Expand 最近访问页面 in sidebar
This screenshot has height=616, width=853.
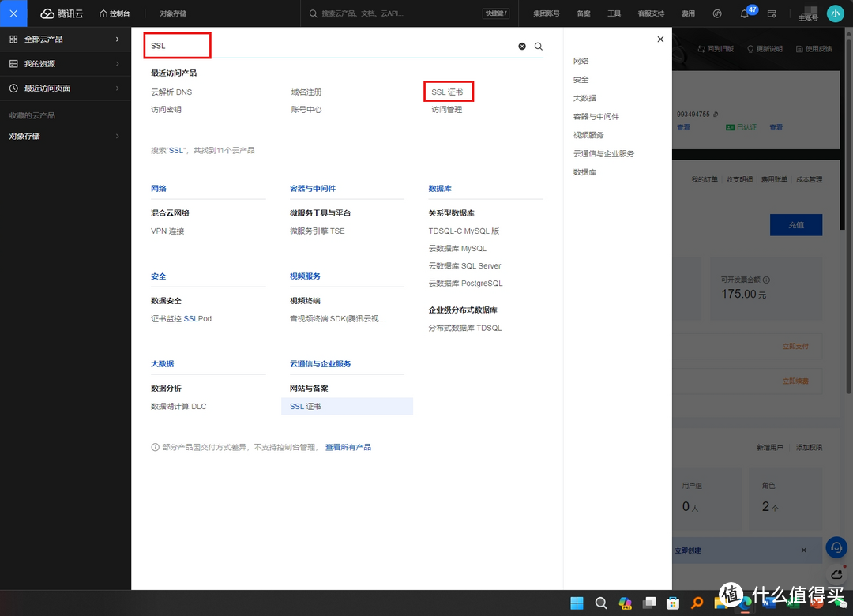(x=66, y=88)
